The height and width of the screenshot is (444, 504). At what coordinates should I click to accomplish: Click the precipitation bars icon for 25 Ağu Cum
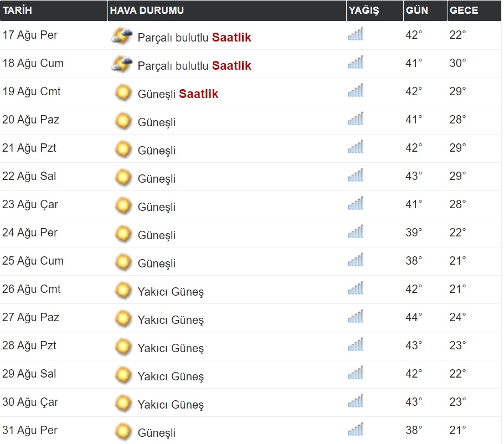356,261
